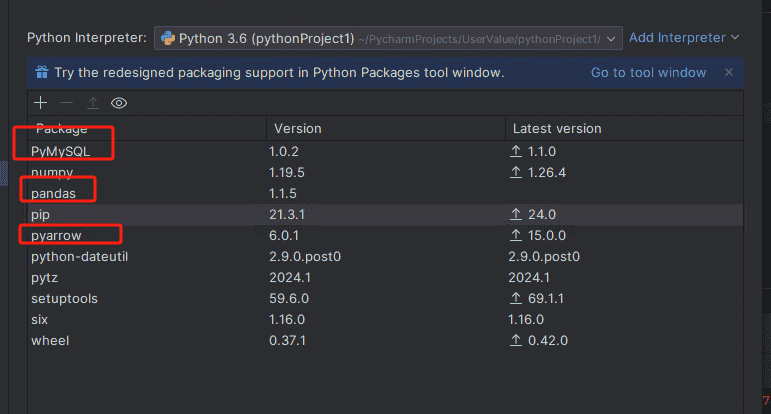Toggle the eye icon for early releases
The image size is (771, 414).
119,103
